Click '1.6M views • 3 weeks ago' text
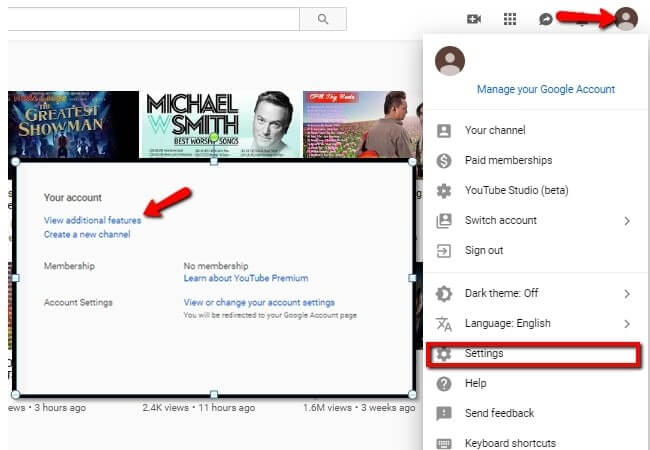 click(359, 408)
